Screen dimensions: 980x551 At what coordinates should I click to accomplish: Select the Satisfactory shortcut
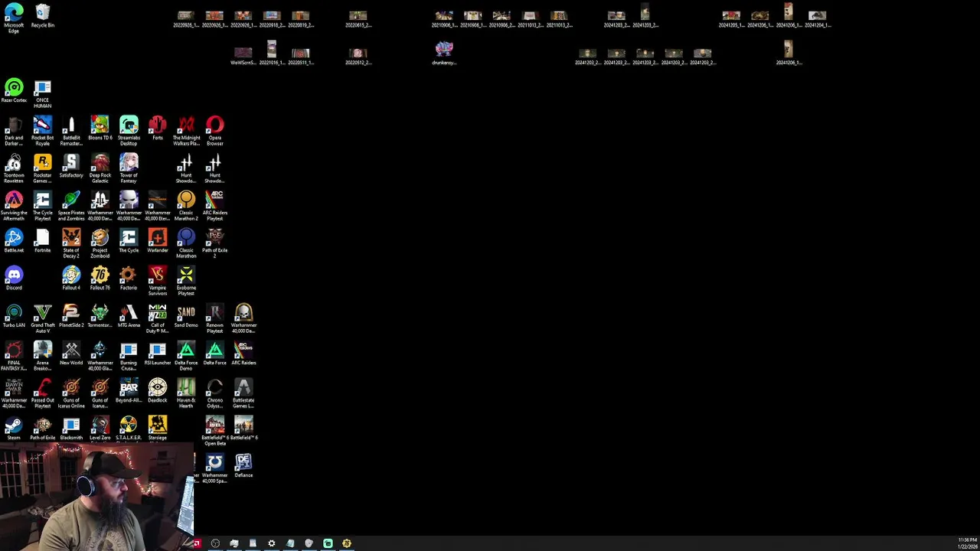coord(71,165)
